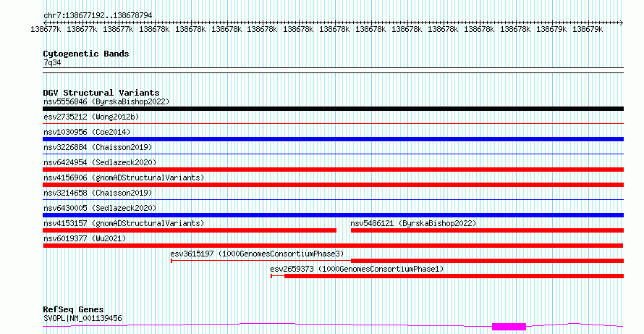Click the 7q34 band label
The height and width of the screenshot is (334, 644).
click(x=52, y=63)
